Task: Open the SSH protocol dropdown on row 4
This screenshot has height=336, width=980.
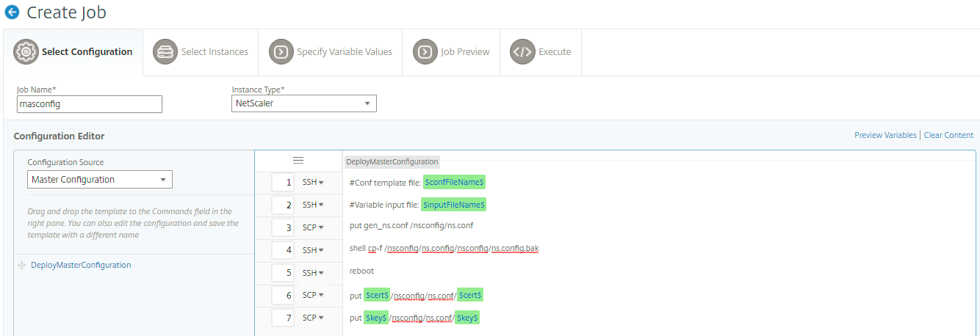Action: [x=313, y=250]
